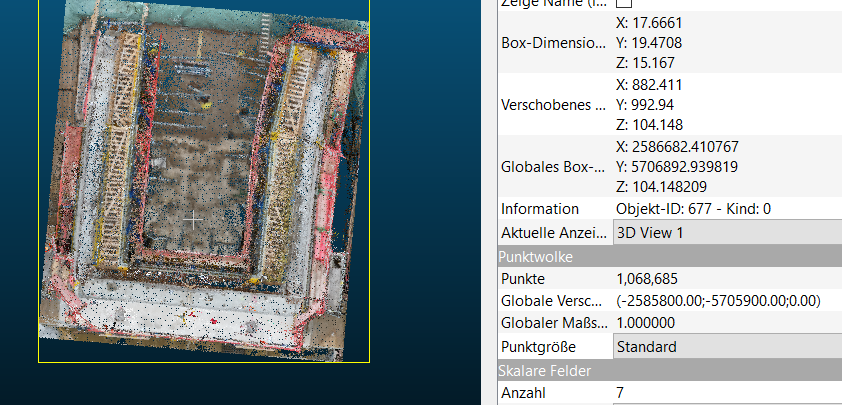This screenshot has height=405, width=842.
Task: Click the global shift coordinates value
Action: [718, 301]
